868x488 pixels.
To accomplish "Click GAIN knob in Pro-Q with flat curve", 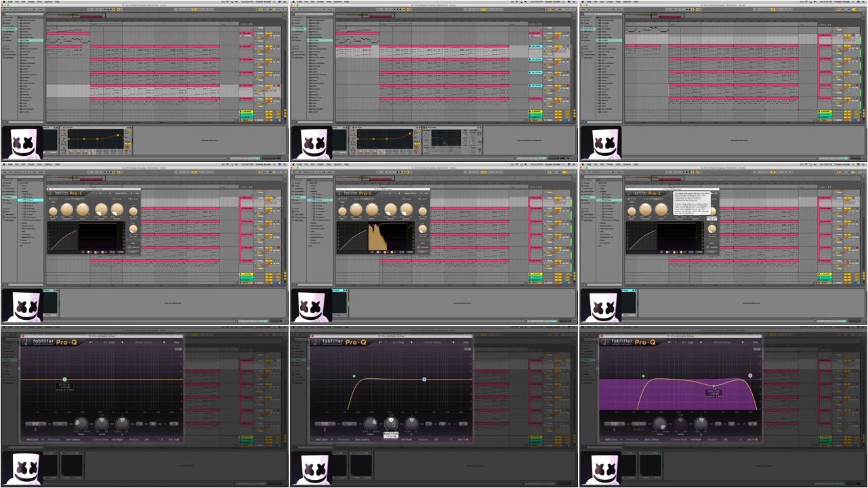I will coord(102,423).
